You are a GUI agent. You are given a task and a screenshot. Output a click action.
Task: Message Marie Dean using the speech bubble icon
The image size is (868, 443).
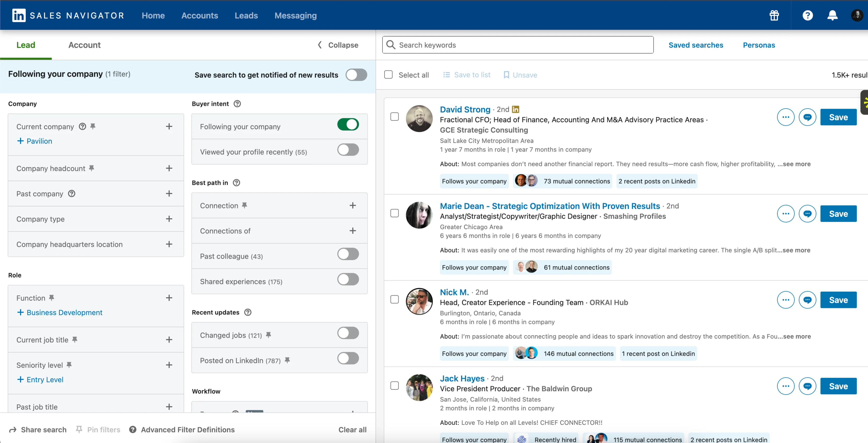(808, 213)
